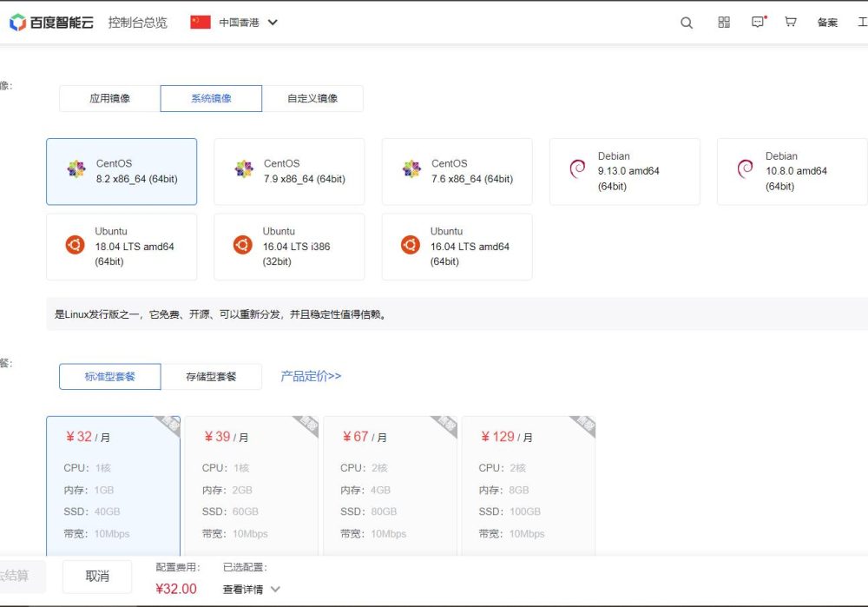Choose the ¥39/月 plan card
The width and height of the screenshot is (868, 607).
pos(252,485)
